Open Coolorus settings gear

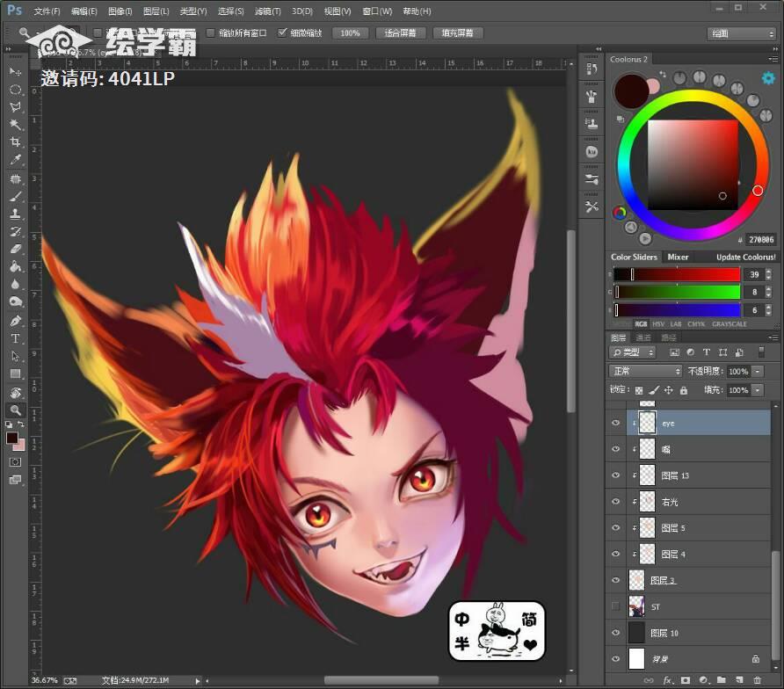(x=768, y=78)
